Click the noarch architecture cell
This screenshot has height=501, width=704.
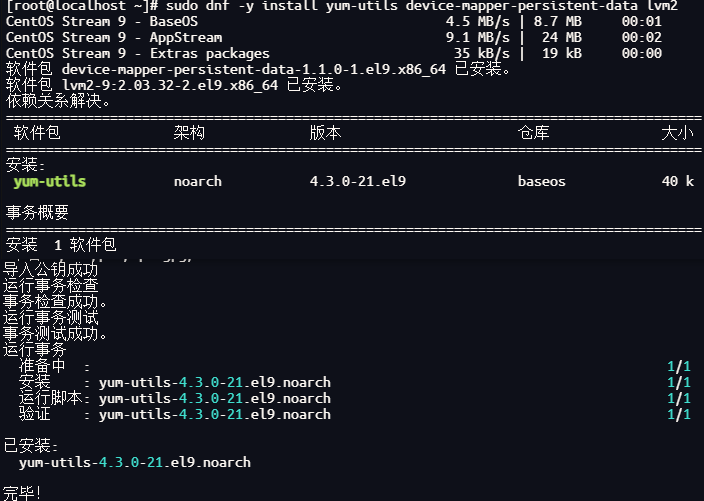pyautogui.click(x=198, y=181)
